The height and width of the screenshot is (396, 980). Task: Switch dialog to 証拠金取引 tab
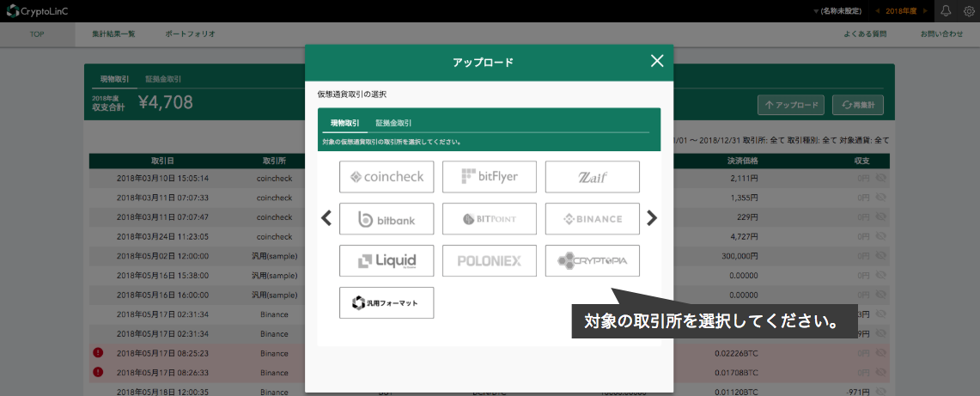point(393,123)
